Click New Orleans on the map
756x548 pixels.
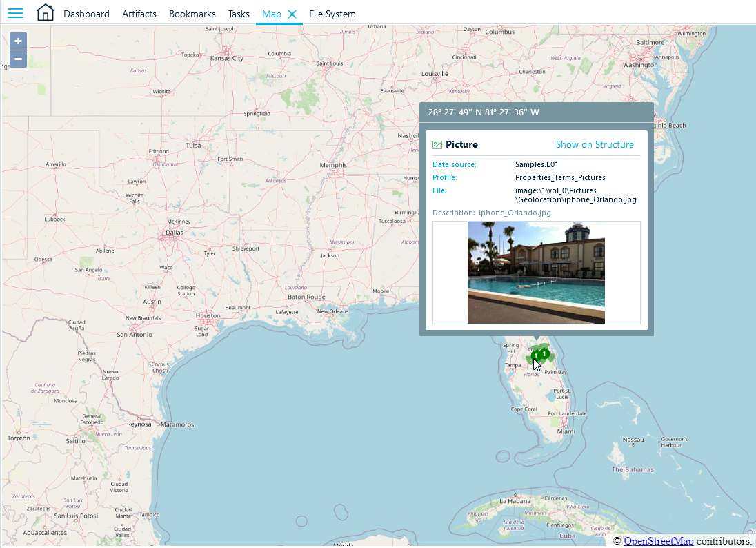pos(332,311)
